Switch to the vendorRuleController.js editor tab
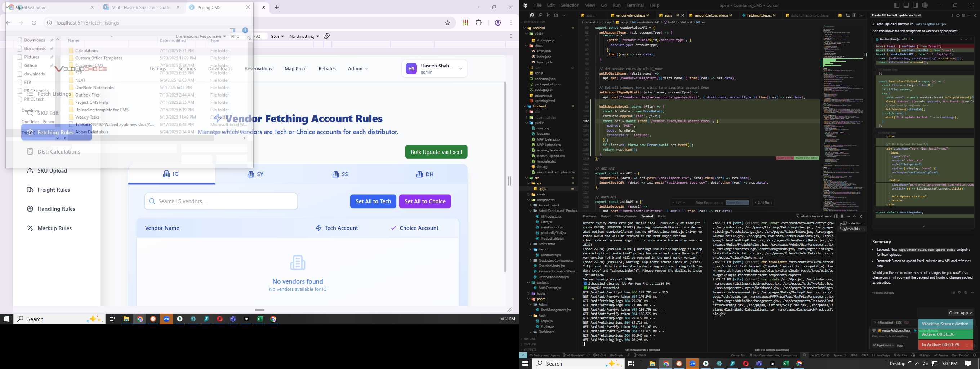Screen dimensions: 980x369 point(710,15)
